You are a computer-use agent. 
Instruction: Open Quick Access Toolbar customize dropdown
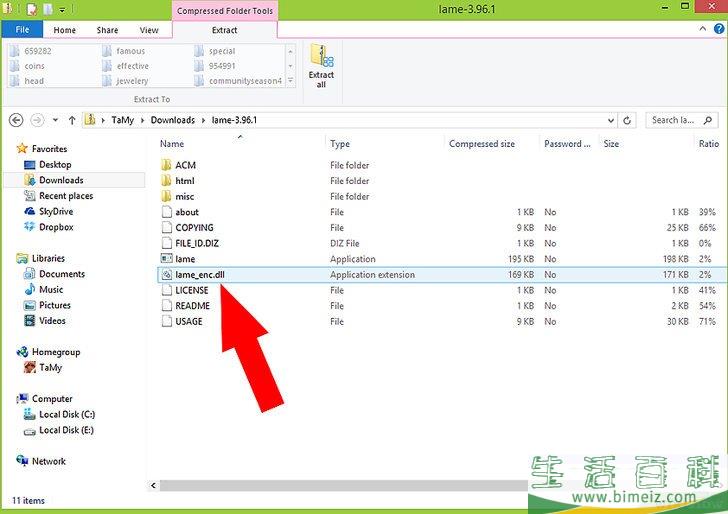click(62, 10)
